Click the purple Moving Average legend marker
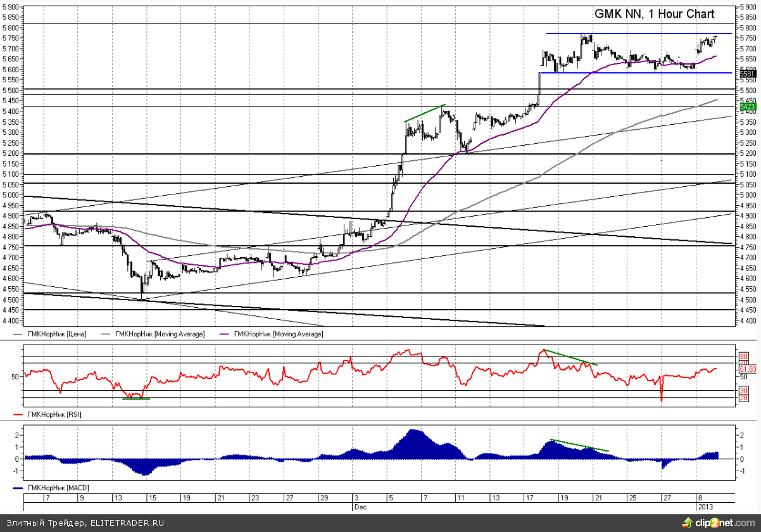761x532 pixels. coord(224,334)
